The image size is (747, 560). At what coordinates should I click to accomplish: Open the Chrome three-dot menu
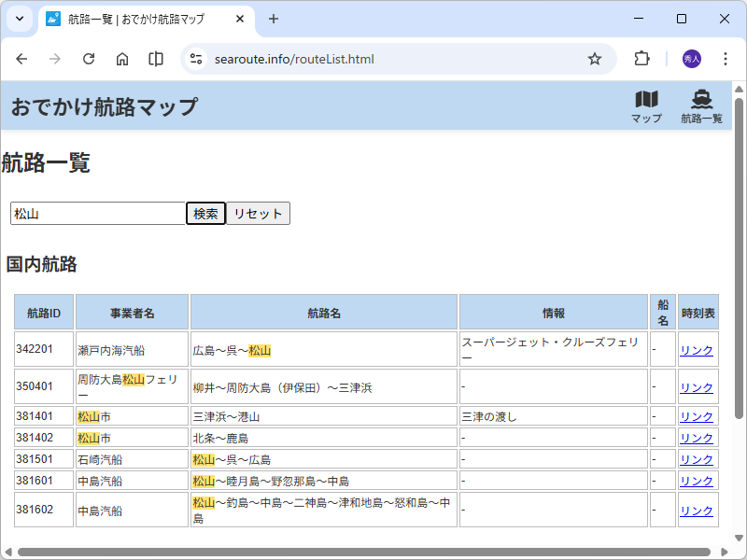point(726,59)
